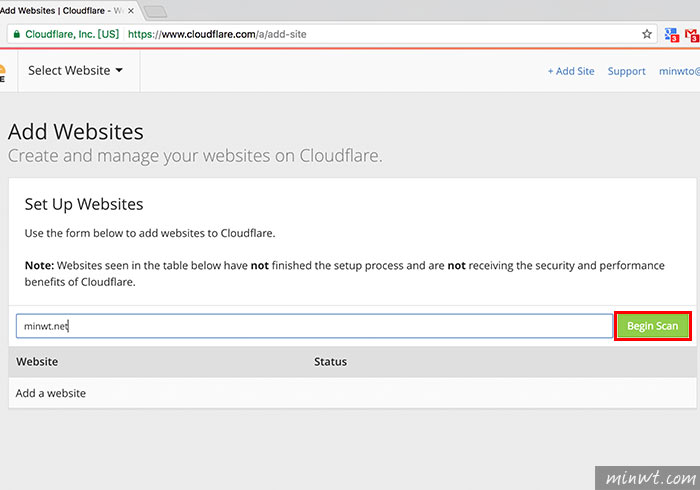Bookmark the page with the star icon

(x=646, y=34)
